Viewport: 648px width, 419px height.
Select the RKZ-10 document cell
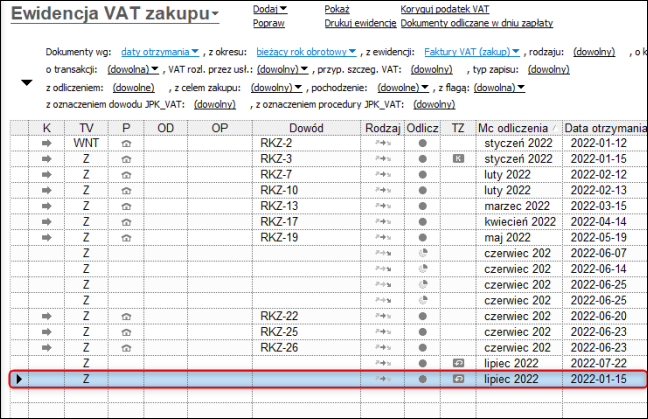tap(306, 190)
